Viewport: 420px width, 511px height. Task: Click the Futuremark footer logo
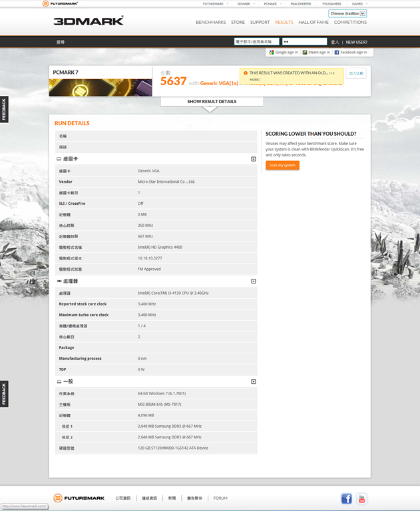79,498
